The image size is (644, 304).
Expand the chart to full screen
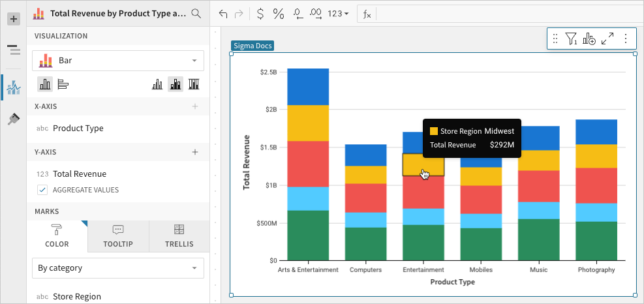coord(607,39)
